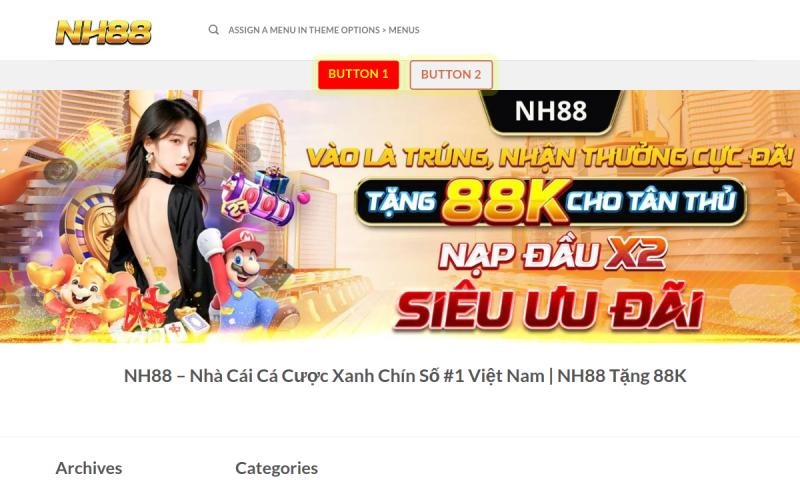Select the Assign a Menu in Theme Options text

(324, 30)
